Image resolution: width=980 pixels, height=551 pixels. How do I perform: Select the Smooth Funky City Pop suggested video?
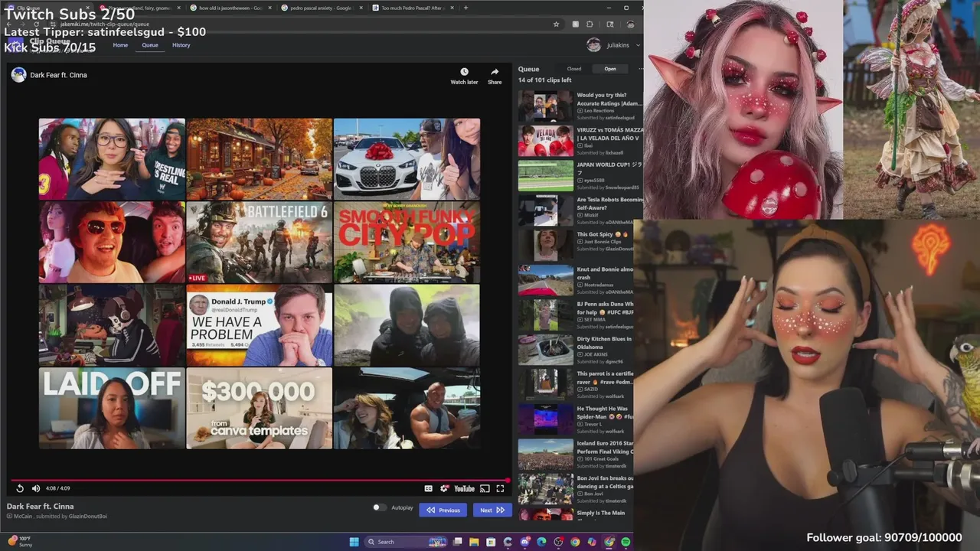point(407,243)
